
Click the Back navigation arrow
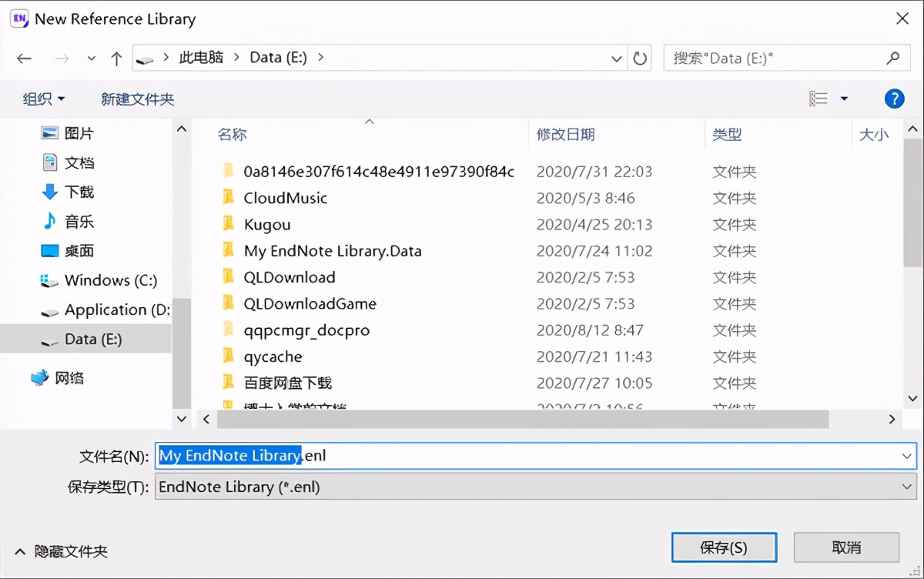point(24,59)
